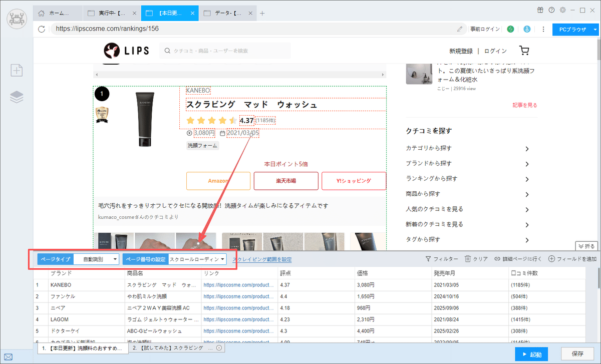Click the ブランド column header
Screen dimensions: 601x364
(86, 273)
